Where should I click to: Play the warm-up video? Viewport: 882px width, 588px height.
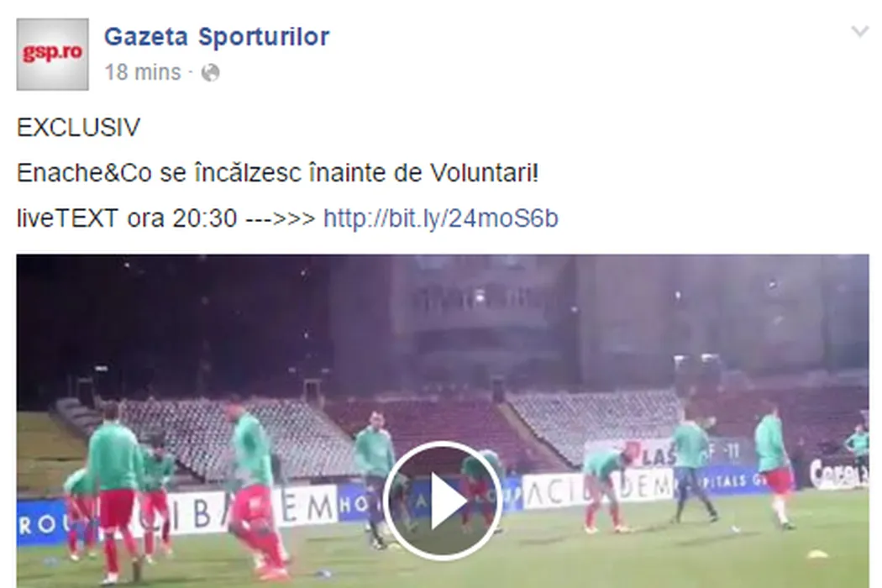click(x=443, y=501)
